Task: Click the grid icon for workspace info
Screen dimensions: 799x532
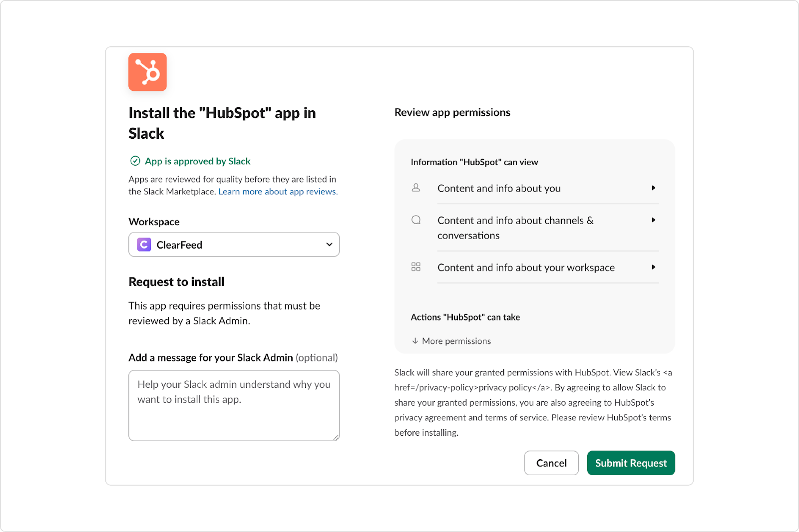Action: [416, 267]
